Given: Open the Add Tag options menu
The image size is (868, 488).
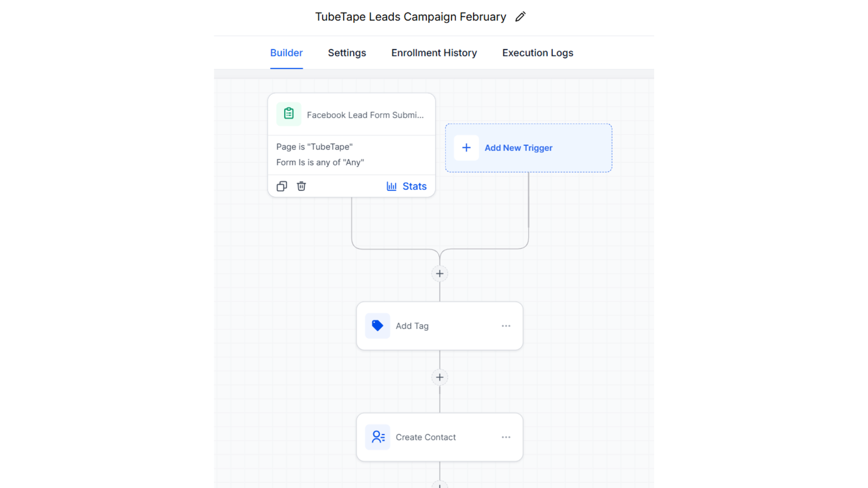Looking at the screenshot, I should click(506, 326).
